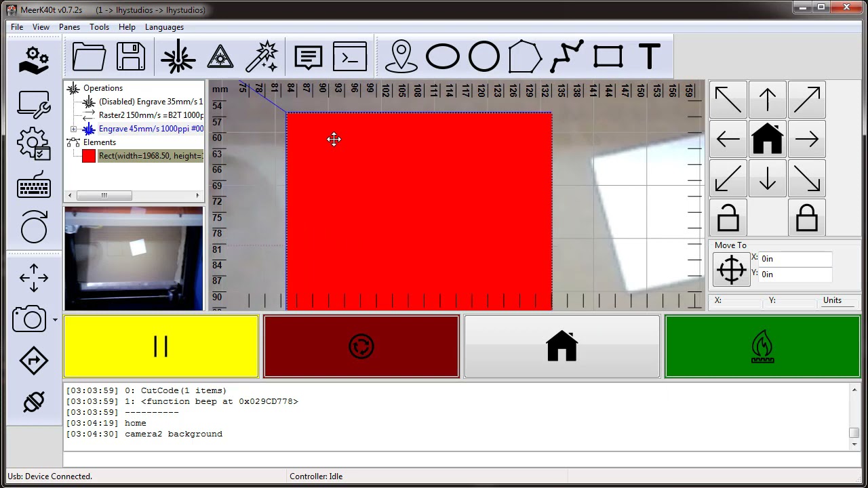
Task: Open the Tools menu
Action: coord(99,27)
